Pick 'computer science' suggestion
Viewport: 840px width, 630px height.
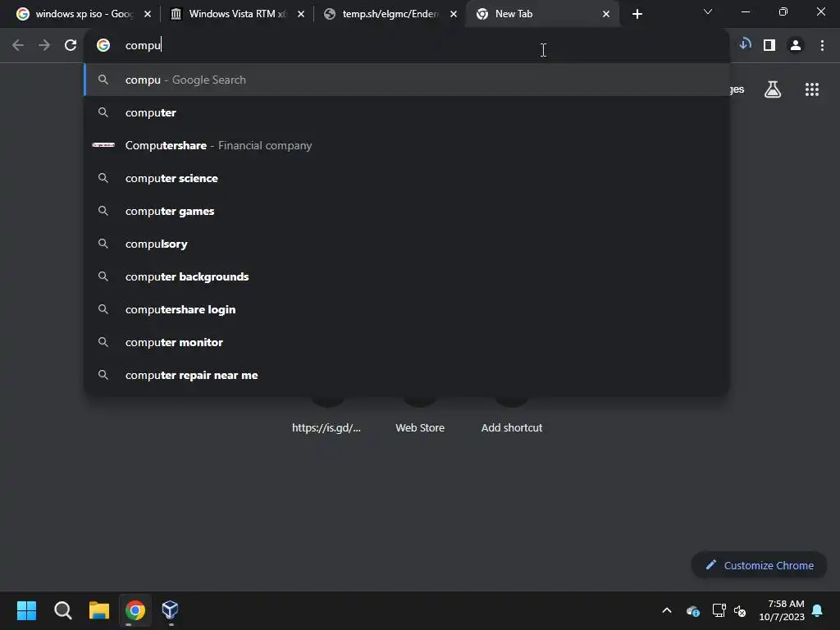[407, 178]
